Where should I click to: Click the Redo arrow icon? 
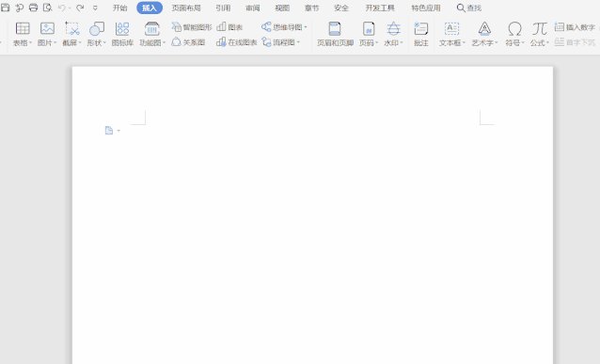(80, 8)
